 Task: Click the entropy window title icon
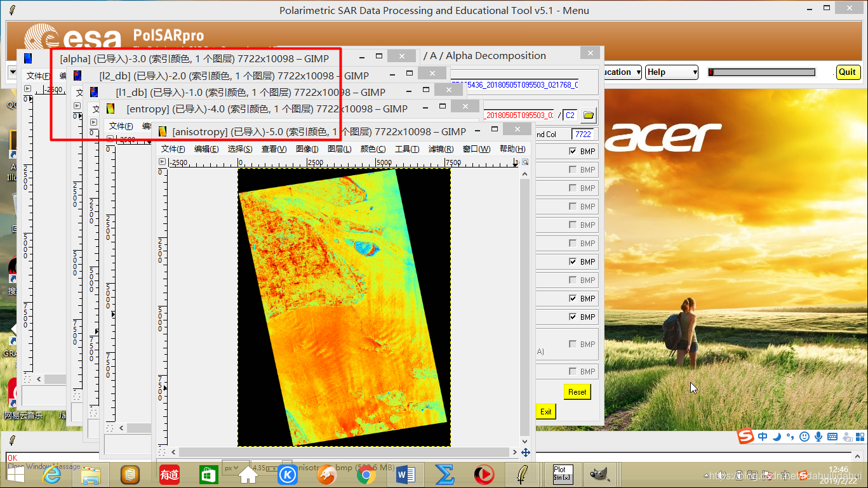tap(110, 109)
